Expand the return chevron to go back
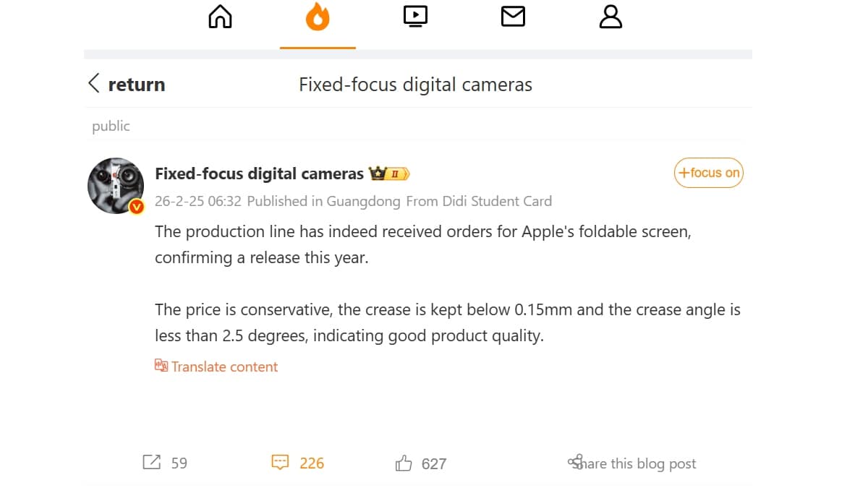The image size is (868, 488). pos(94,83)
